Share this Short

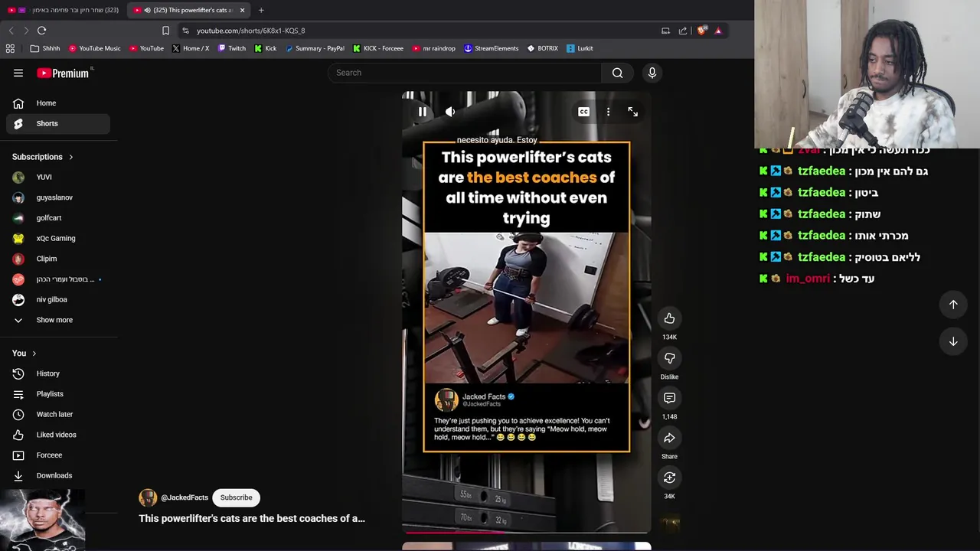coord(669,438)
